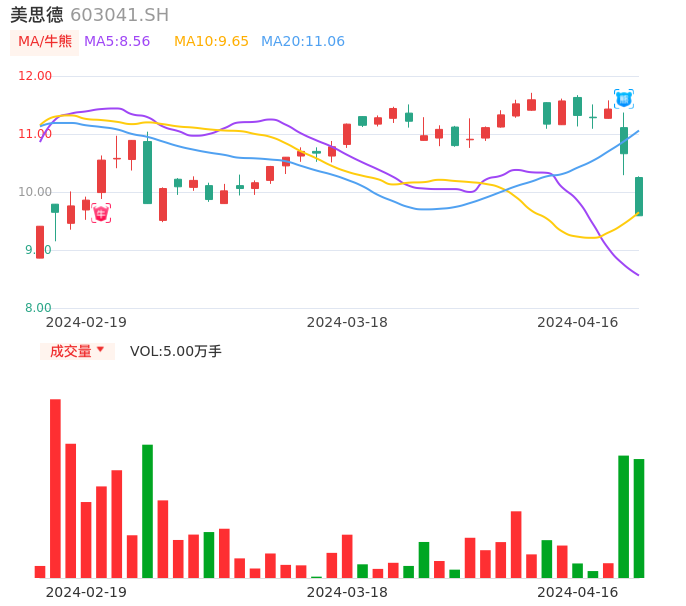Click the blue bear (熊) marker icon
Image resolution: width=686 pixels, height=606 pixels.
[x=623, y=98]
